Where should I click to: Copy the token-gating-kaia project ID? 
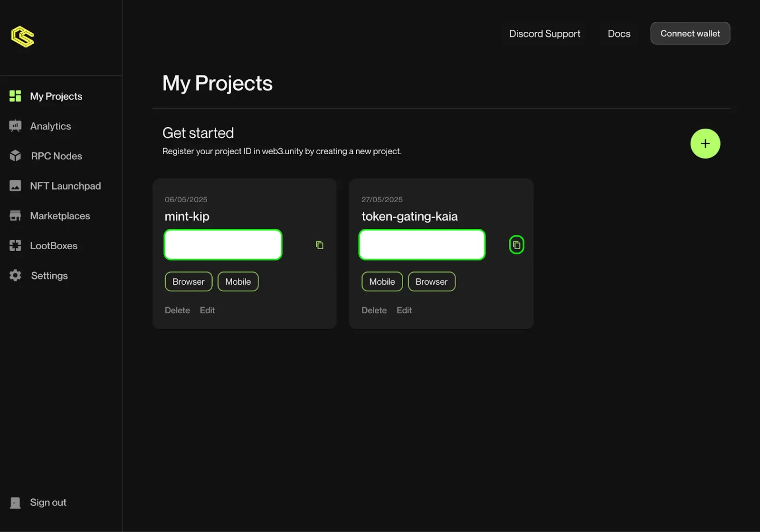516,245
